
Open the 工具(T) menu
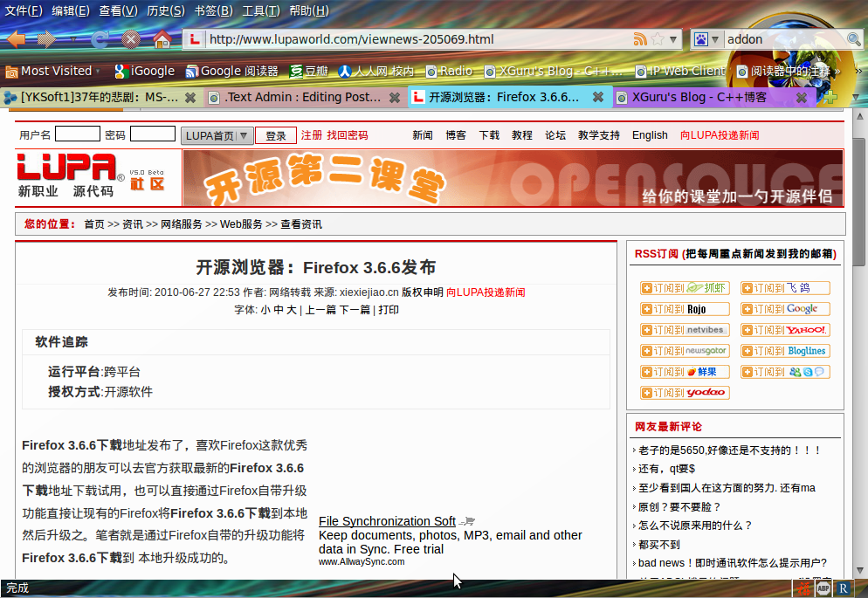click(x=261, y=10)
